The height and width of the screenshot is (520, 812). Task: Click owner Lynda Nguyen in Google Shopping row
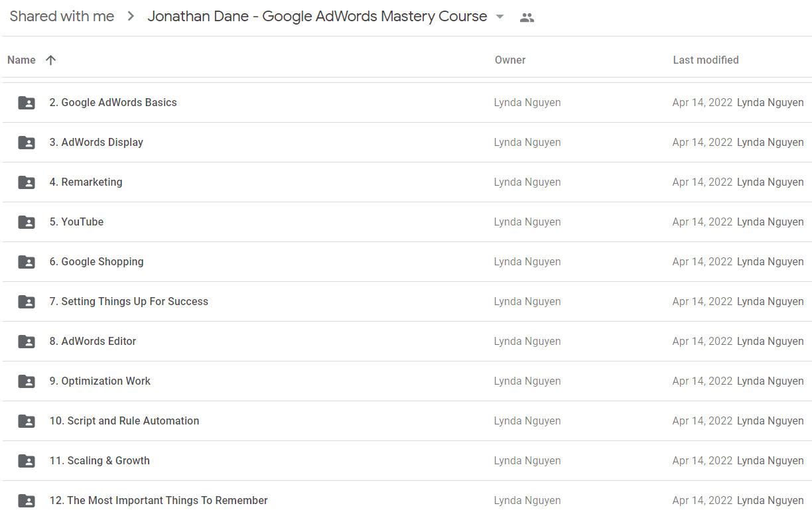click(x=527, y=261)
